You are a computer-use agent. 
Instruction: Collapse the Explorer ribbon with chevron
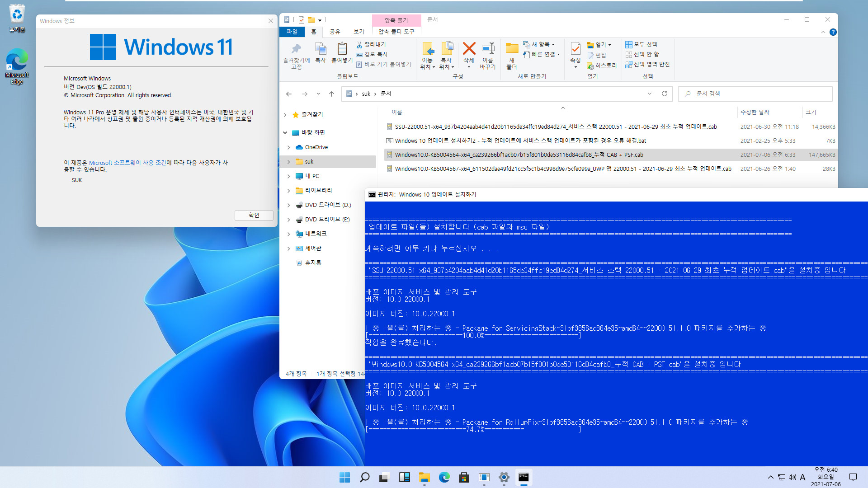pos(823,32)
